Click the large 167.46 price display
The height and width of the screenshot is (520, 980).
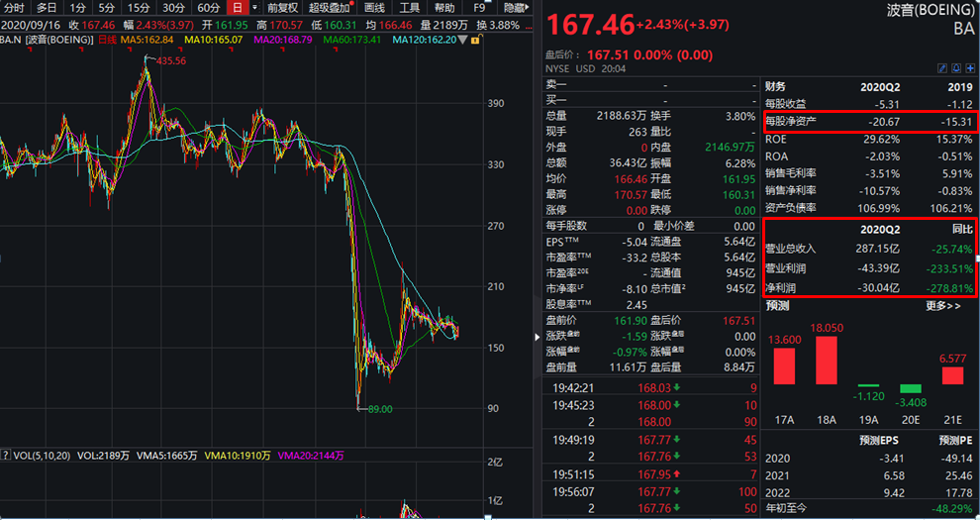[591, 27]
